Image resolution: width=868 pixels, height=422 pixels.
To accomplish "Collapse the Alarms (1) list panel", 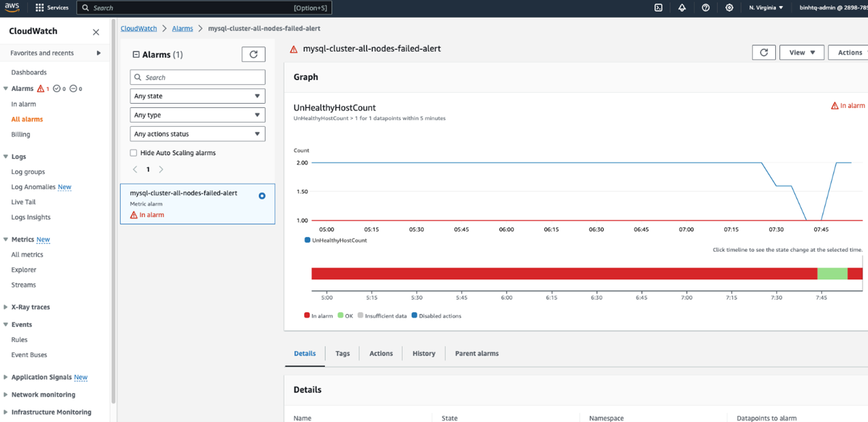I will [x=136, y=55].
